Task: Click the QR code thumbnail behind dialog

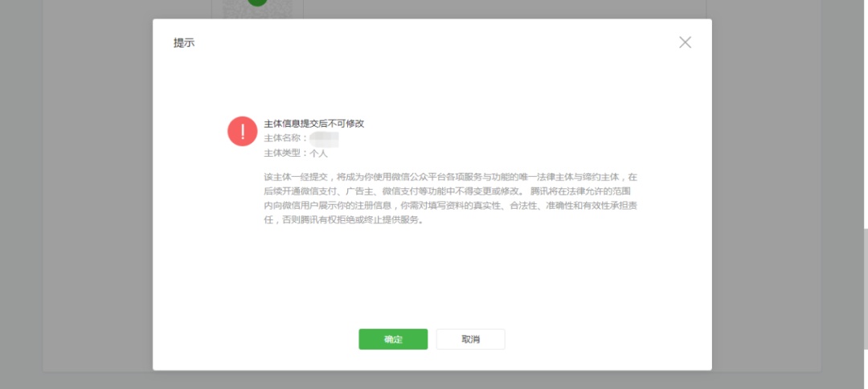Action: [x=233, y=10]
